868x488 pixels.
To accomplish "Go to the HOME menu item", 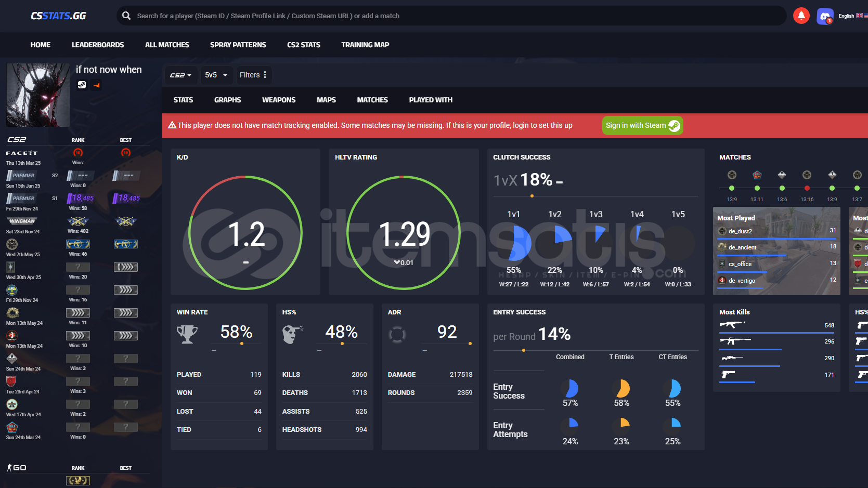I will pyautogui.click(x=41, y=45).
